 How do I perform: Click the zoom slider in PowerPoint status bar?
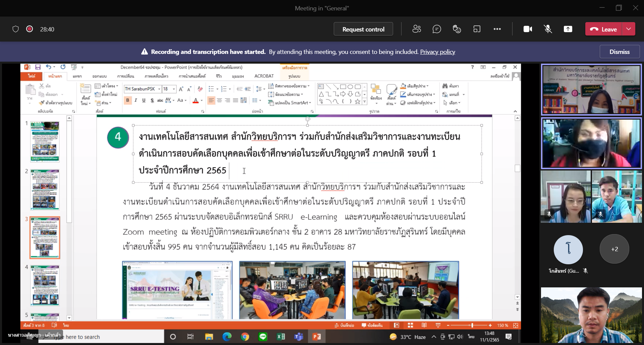click(472, 325)
